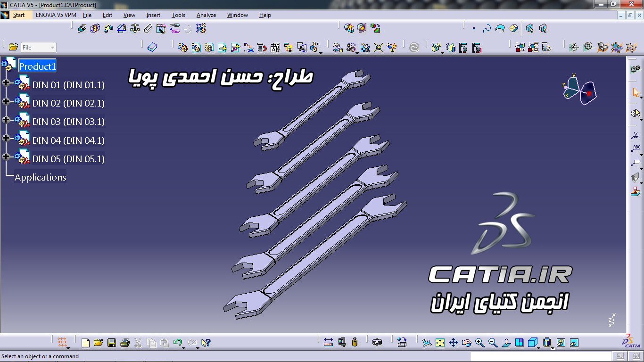
Task: Click the Measure Inertia weight icon
Action: [355, 342]
